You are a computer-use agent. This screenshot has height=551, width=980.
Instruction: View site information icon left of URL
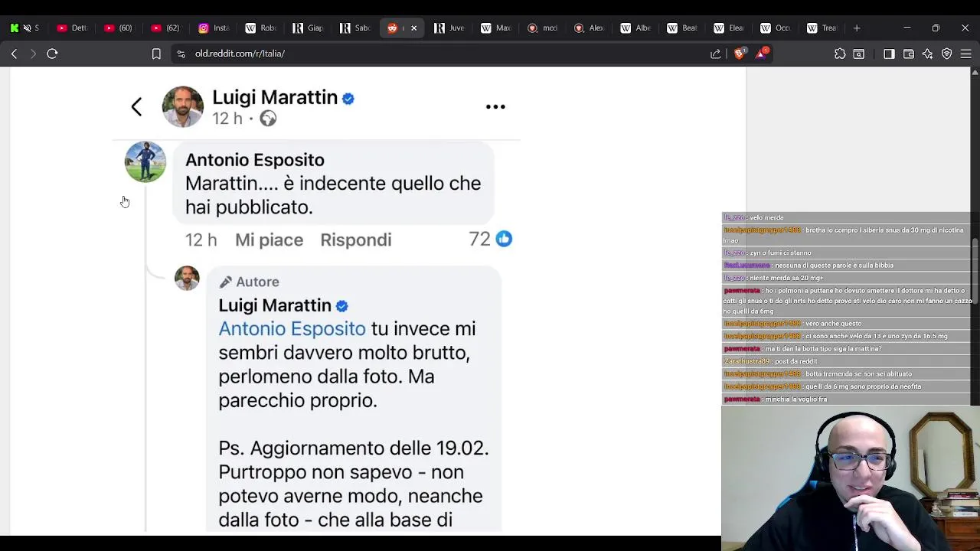181,54
